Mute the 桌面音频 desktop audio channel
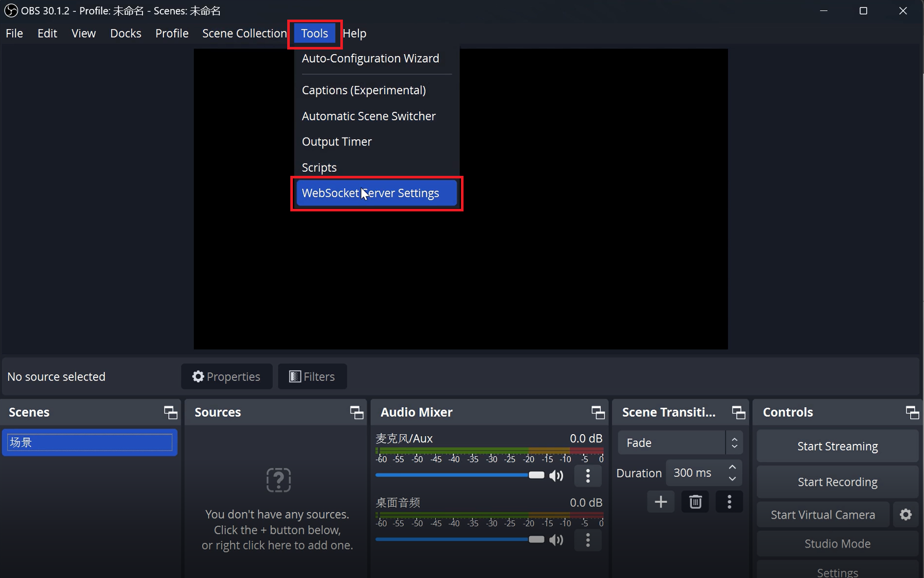Image resolution: width=924 pixels, height=578 pixels. 556,540
